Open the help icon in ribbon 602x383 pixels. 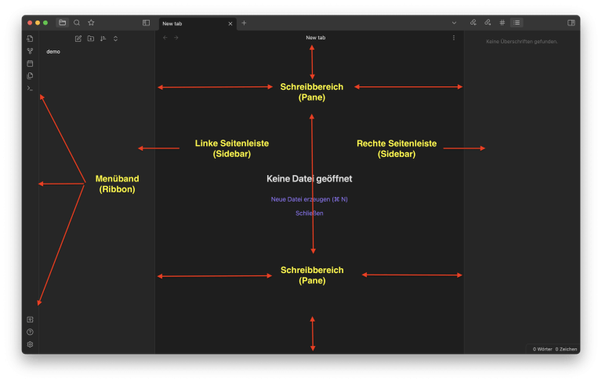tap(30, 332)
